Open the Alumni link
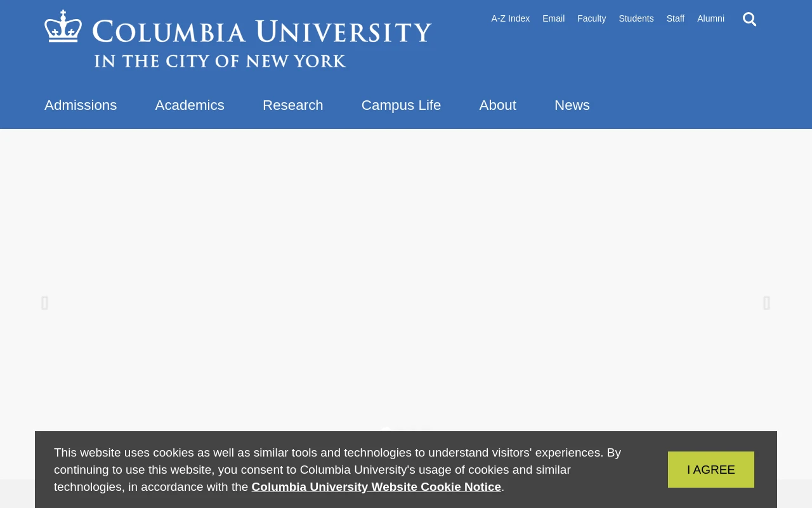The width and height of the screenshot is (812, 508). coord(710,18)
